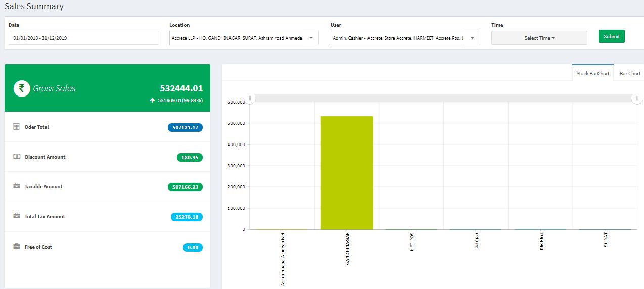
Task: Click the Date range input field
Action: click(x=83, y=38)
